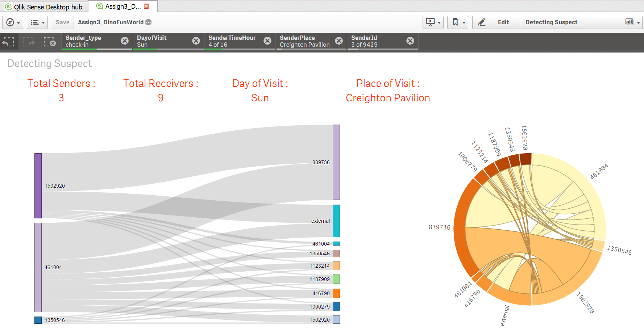Viewport: 644px width, 335px height.
Task: Remove the DayofVisit Sun selection
Action: coord(196,41)
